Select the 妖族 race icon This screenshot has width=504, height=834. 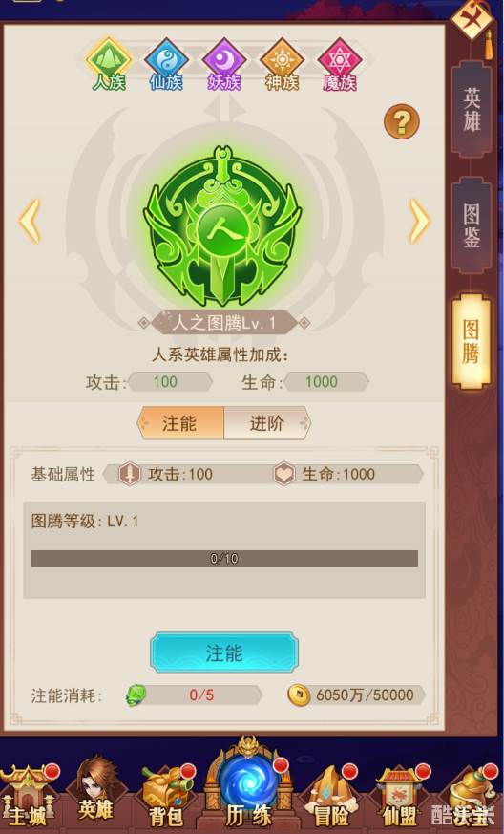(223, 64)
